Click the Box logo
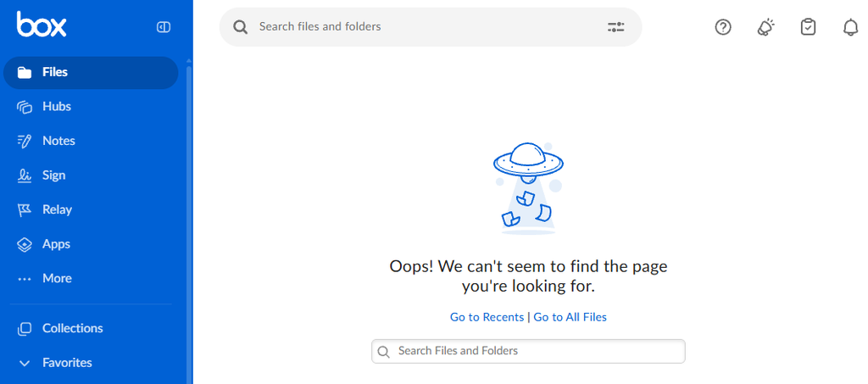The width and height of the screenshot is (868, 384). [41, 26]
